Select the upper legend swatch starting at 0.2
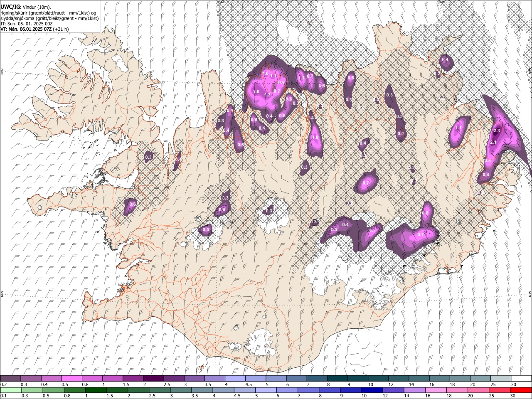Screen dimensions: 532x399 10,379
